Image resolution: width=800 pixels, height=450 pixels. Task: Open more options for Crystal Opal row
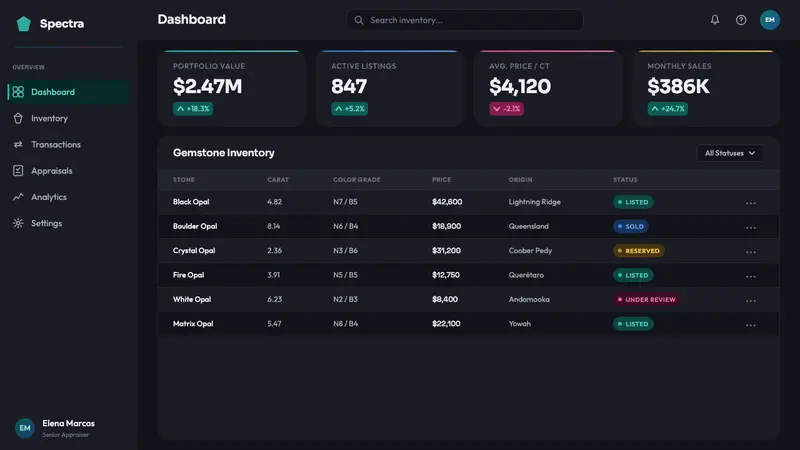pyautogui.click(x=751, y=252)
